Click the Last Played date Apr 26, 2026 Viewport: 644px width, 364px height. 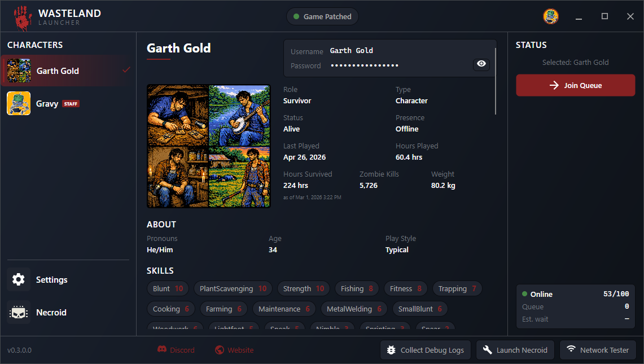coord(304,157)
